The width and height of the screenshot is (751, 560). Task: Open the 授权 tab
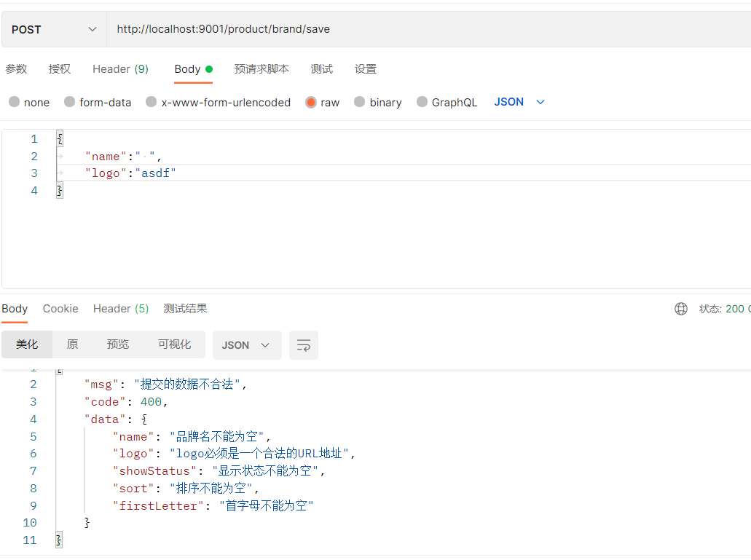click(x=60, y=69)
